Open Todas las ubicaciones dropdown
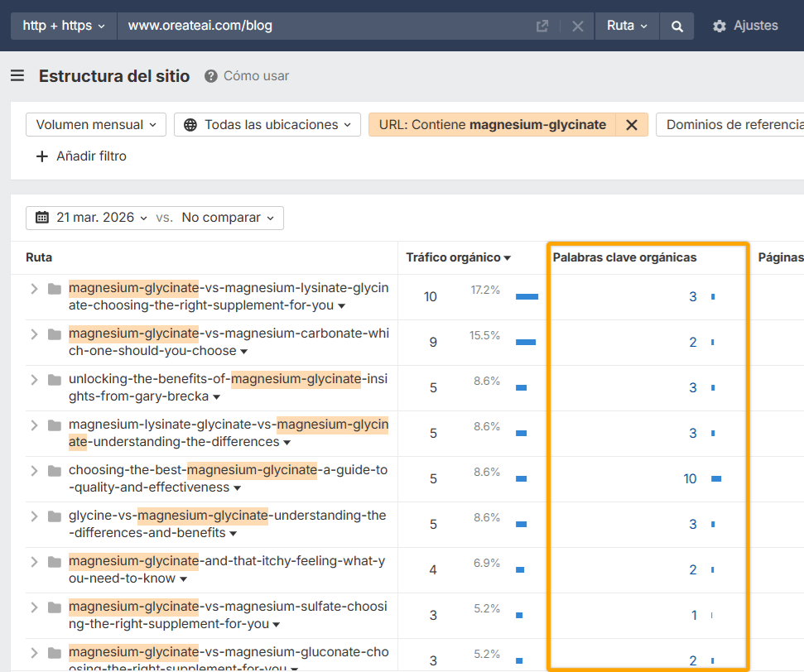This screenshot has height=672, width=804. coord(267,125)
